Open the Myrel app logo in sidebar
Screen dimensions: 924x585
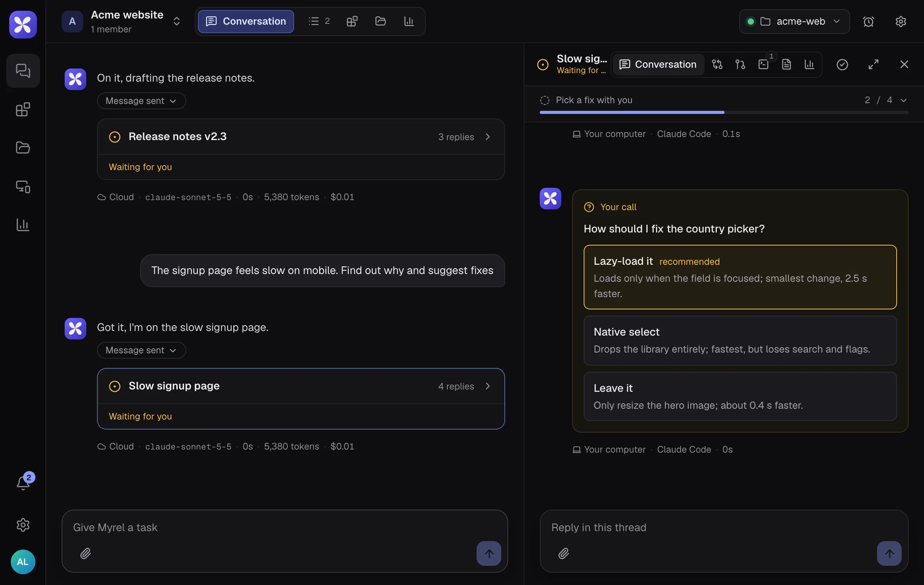[23, 24]
